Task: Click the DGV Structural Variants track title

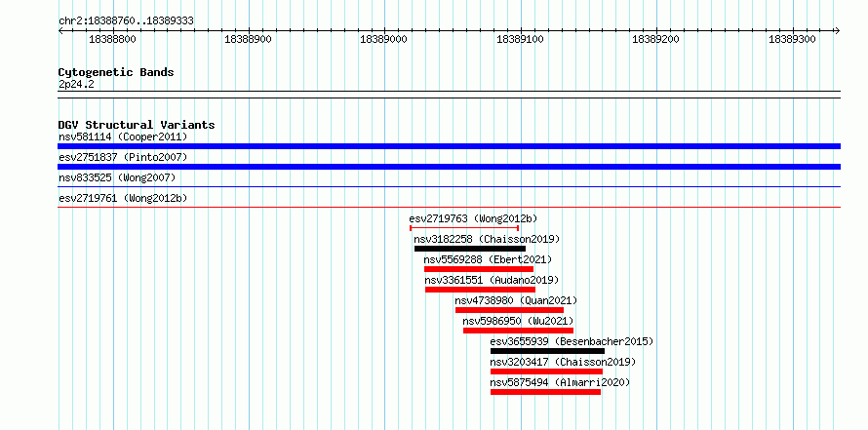Action: 137,125
